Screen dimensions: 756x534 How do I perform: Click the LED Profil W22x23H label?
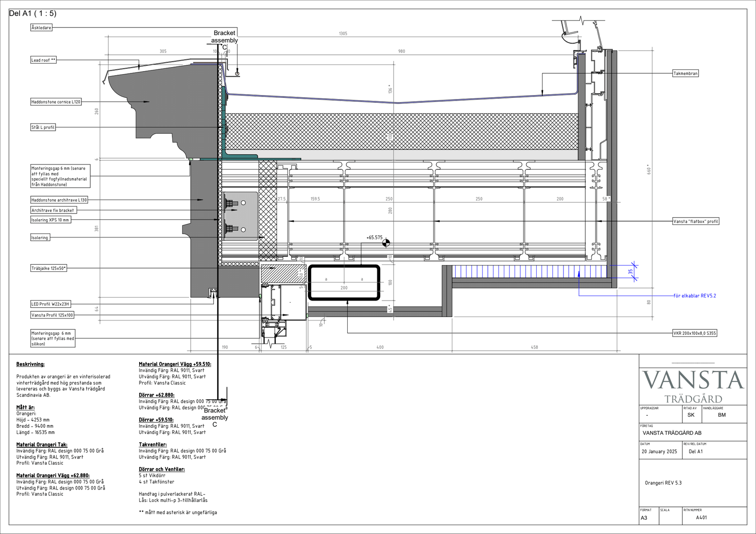pos(50,304)
